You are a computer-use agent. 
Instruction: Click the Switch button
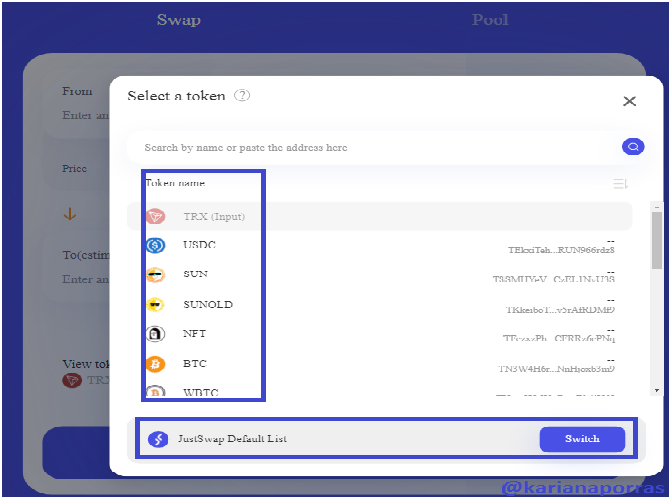click(x=582, y=439)
